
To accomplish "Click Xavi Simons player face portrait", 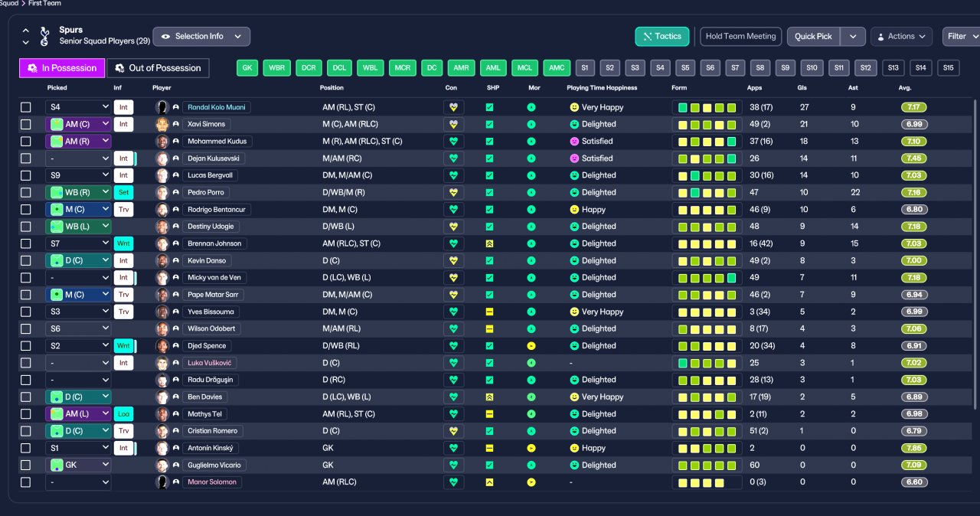I will (x=162, y=124).
